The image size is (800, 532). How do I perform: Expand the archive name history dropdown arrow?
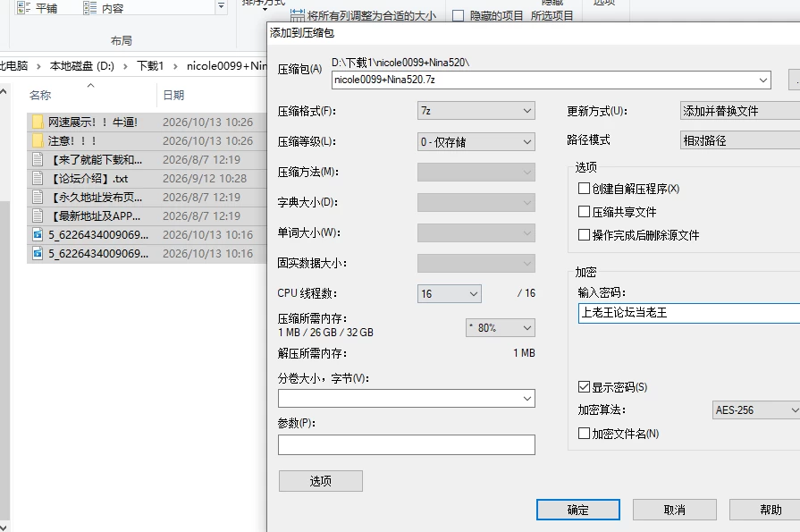coord(763,80)
